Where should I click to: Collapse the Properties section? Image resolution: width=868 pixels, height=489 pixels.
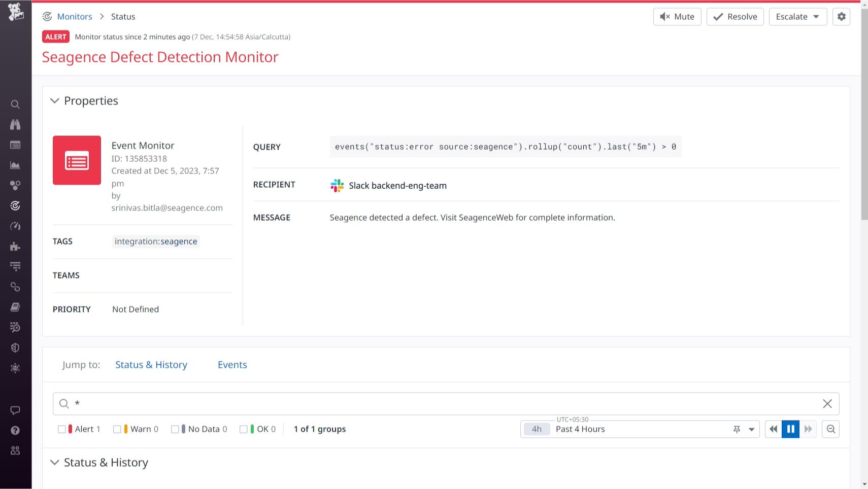[x=55, y=100]
